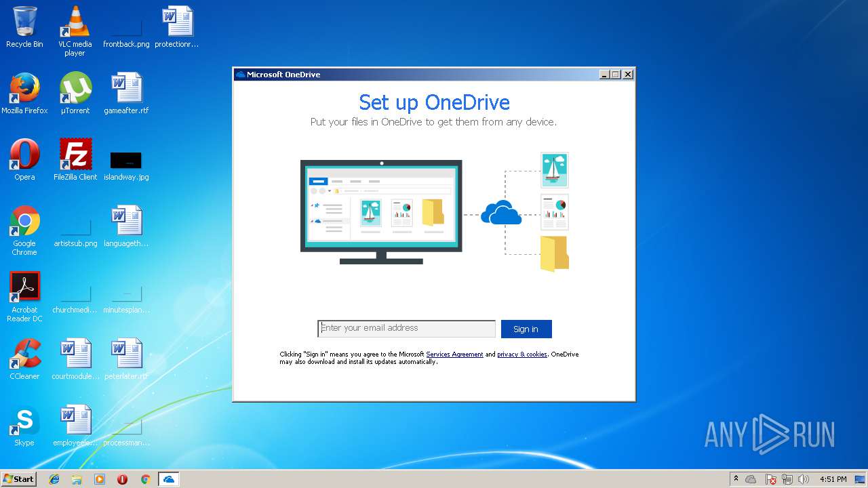Launch VLC media player from desktop
This screenshot has height=488, width=868.
tap(75, 31)
